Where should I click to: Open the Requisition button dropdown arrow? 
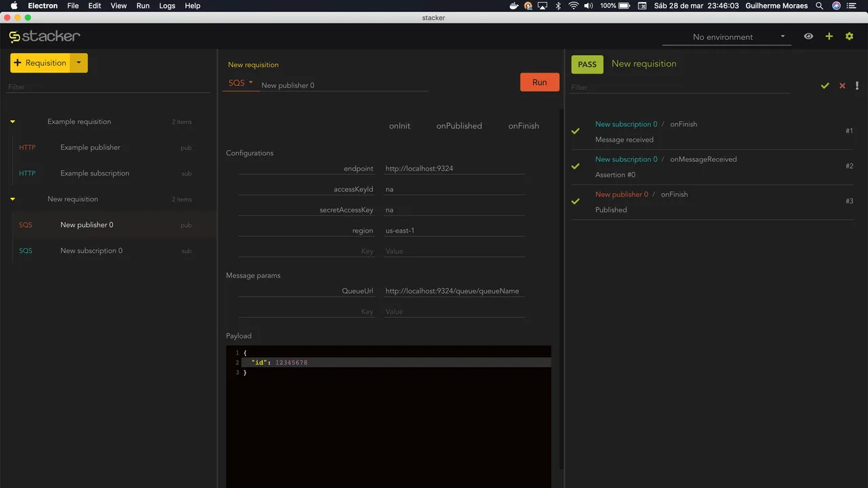tap(79, 63)
